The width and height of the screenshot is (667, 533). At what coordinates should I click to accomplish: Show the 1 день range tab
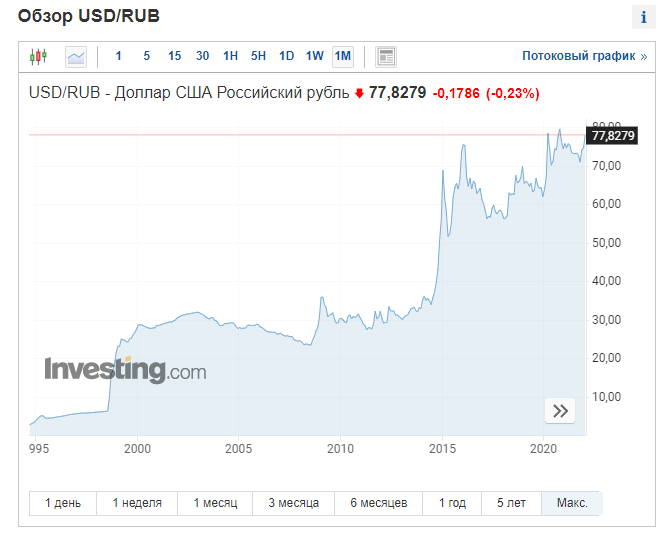[63, 503]
